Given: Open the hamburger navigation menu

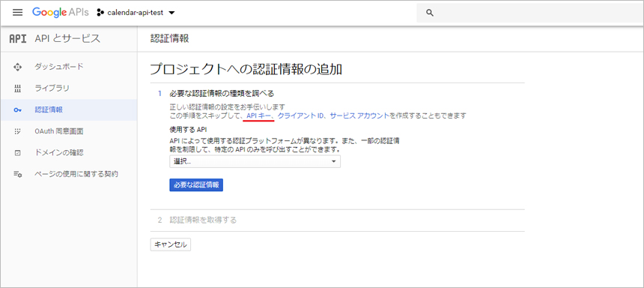Looking at the screenshot, I should click(x=18, y=12).
